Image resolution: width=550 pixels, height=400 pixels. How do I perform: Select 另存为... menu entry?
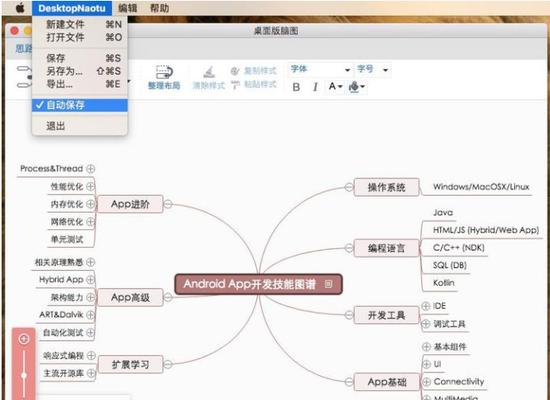coord(80,71)
